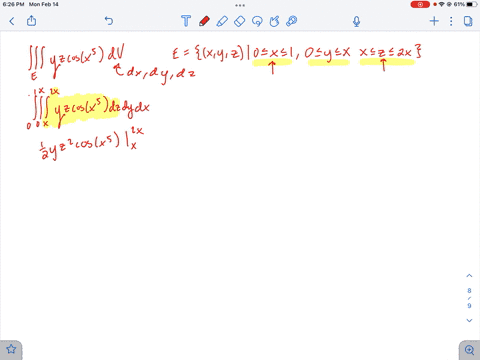Tap the screen recording red indicator
This screenshot has width=480, height=360.
tap(420, 4)
